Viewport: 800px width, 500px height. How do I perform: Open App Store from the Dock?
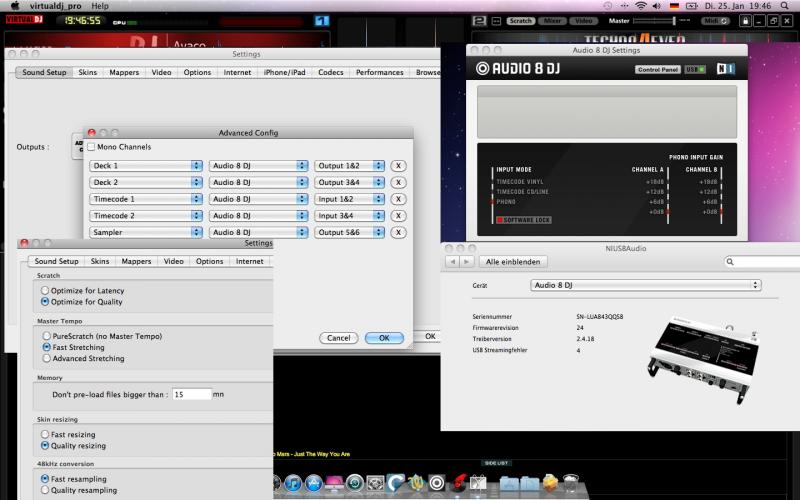click(x=314, y=483)
